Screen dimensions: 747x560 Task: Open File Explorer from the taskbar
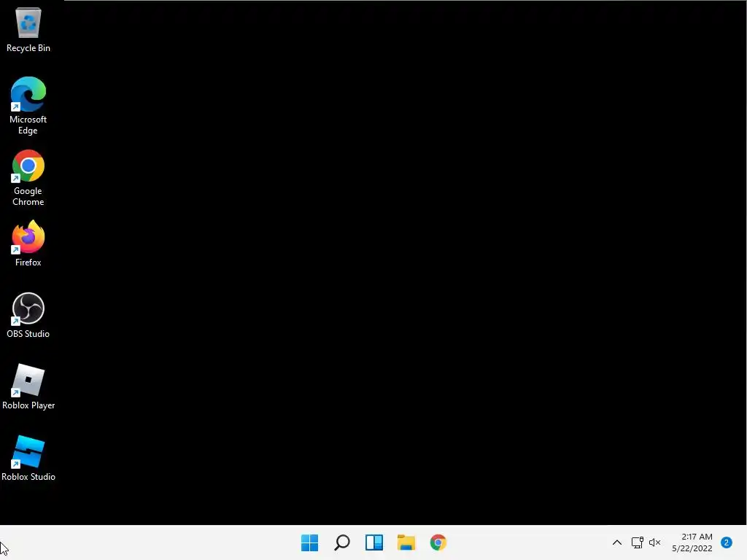406,542
